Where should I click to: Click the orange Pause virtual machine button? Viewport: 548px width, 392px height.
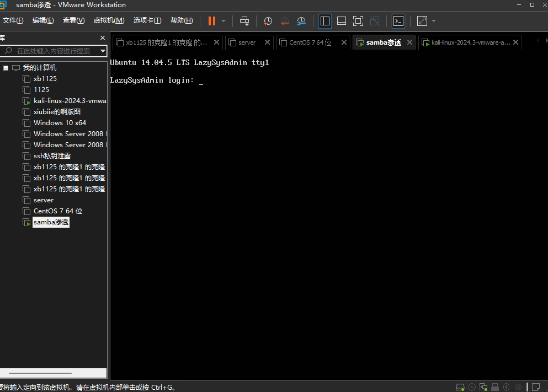212,21
